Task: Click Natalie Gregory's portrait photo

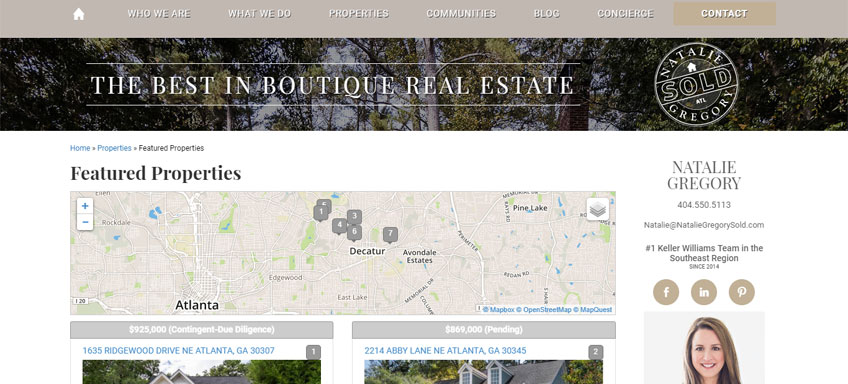Action: click(x=704, y=348)
